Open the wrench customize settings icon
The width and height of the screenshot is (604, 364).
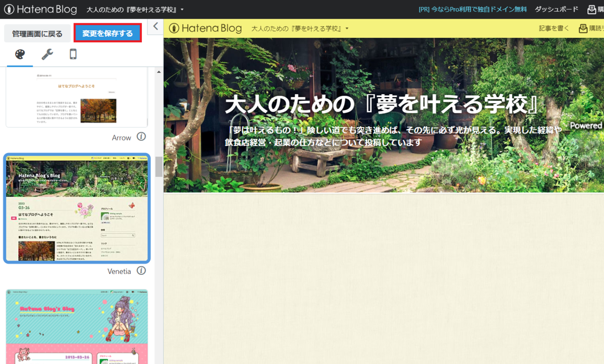tap(47, 54)
